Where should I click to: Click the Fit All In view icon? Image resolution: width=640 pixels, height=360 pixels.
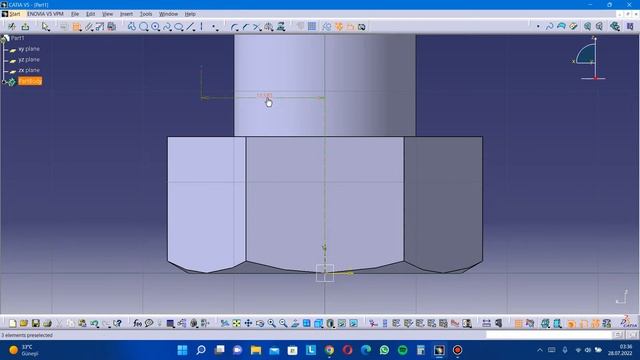pyautogui.click(x=236, y=323)
